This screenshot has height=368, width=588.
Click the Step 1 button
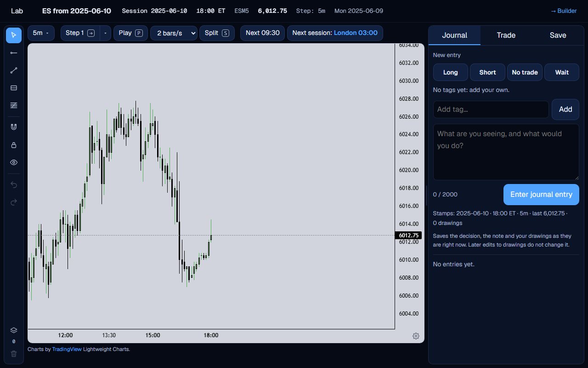[x=80, y=33]
